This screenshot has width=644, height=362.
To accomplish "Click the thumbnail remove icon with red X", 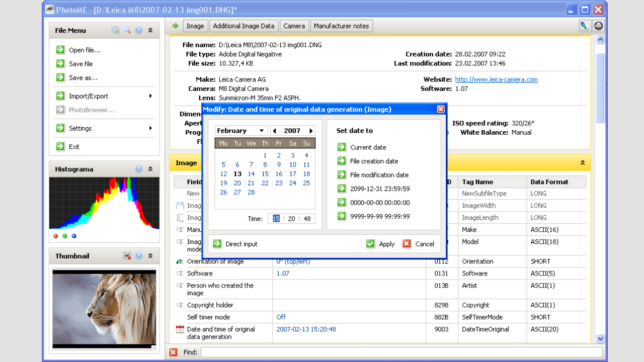I will pyautogui.click(x=127, y=256).
